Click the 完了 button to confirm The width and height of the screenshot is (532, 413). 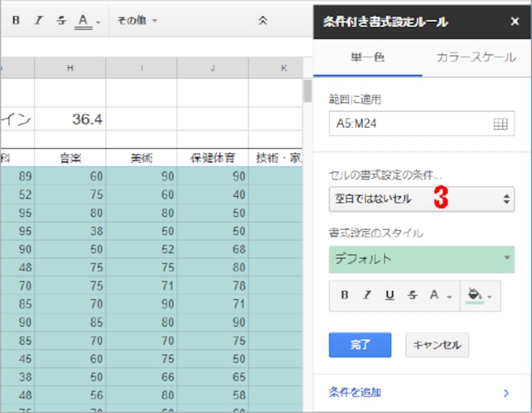click(x=360, y=344)
